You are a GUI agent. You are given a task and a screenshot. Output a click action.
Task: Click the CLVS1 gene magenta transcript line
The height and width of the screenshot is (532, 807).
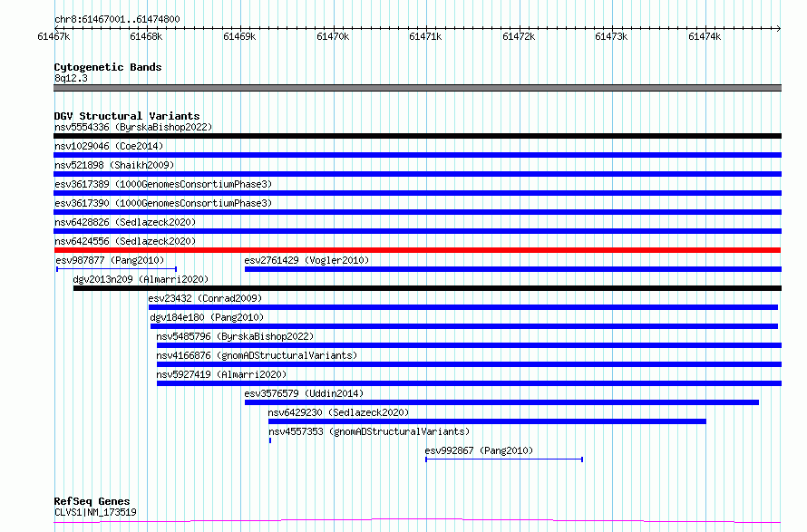tap(417, 521)
